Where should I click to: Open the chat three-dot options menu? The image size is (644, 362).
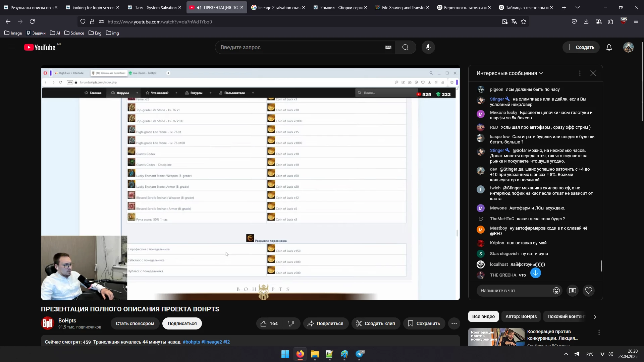click(580, 73)
